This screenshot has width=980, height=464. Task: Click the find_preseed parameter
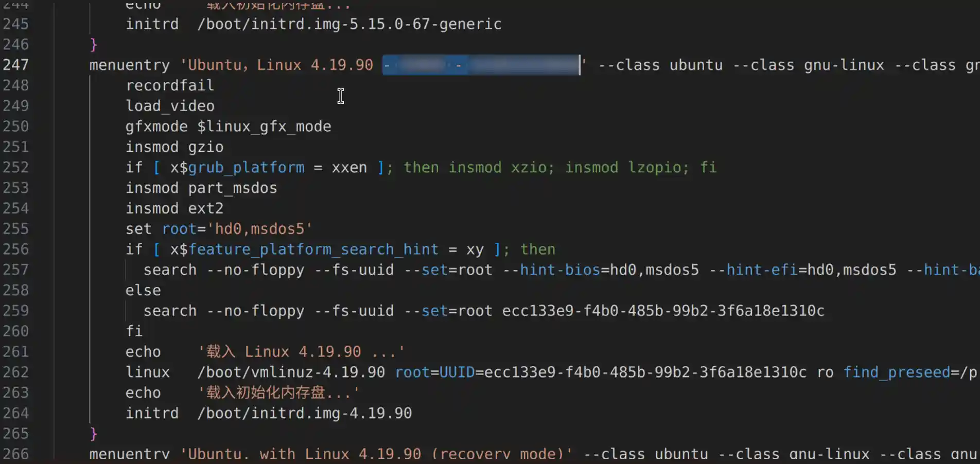(897, 372)
